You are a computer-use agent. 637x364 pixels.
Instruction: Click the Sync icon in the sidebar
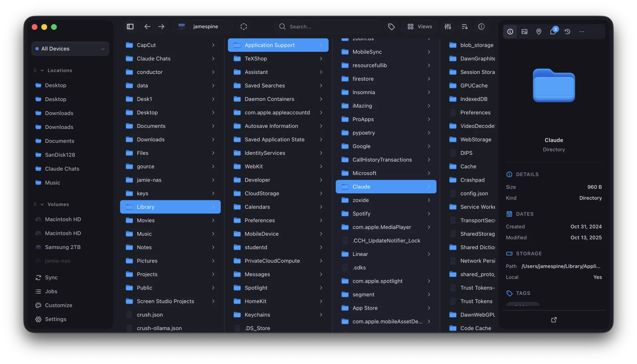click(39, 278)
